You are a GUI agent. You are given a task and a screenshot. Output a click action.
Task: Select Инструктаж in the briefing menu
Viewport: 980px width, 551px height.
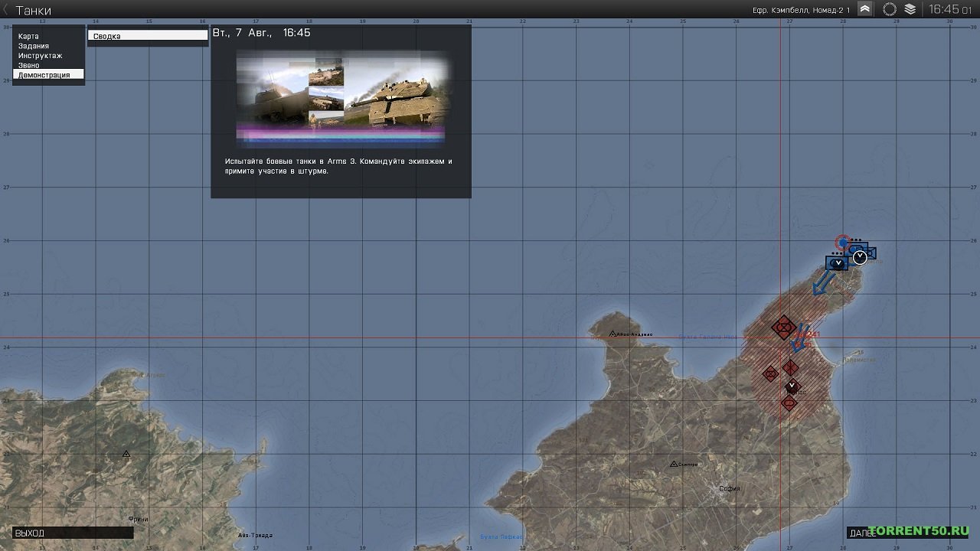(x=41, y=56)
